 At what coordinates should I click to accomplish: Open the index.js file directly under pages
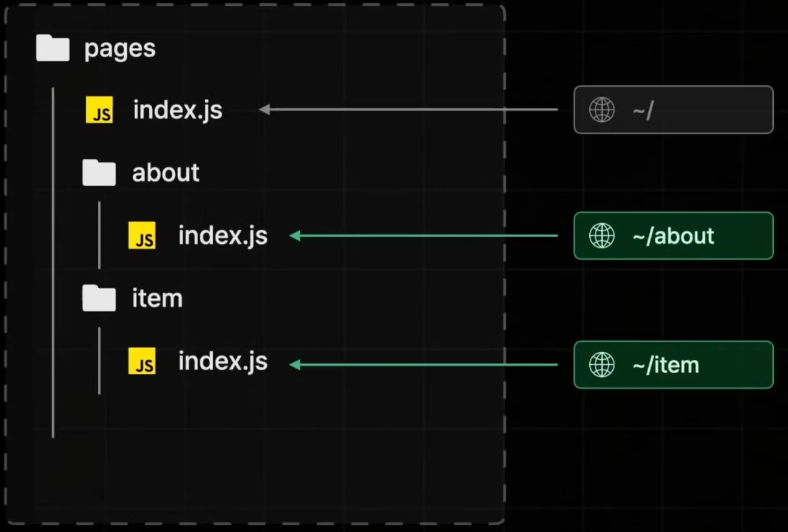177,110
